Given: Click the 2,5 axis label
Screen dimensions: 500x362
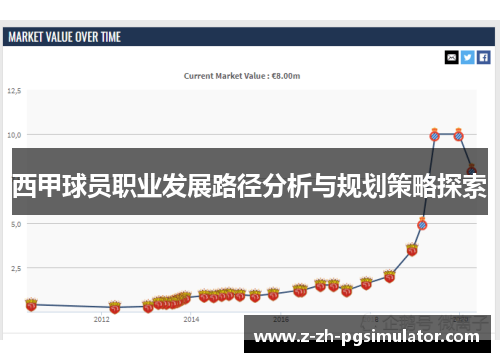Looking at the screenshot, I should coord(16,268).
